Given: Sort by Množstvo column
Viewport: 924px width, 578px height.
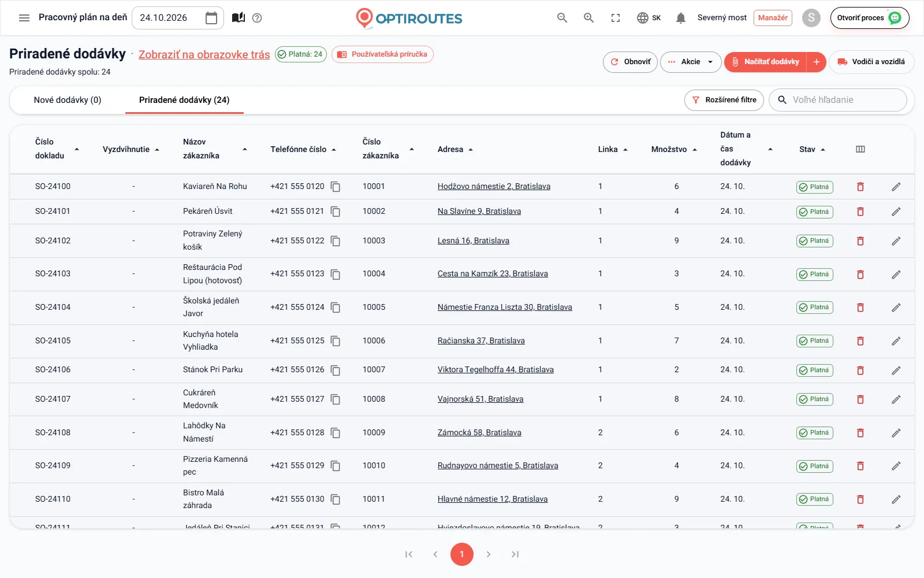Looking at the screenshot, I should point(674,149).
